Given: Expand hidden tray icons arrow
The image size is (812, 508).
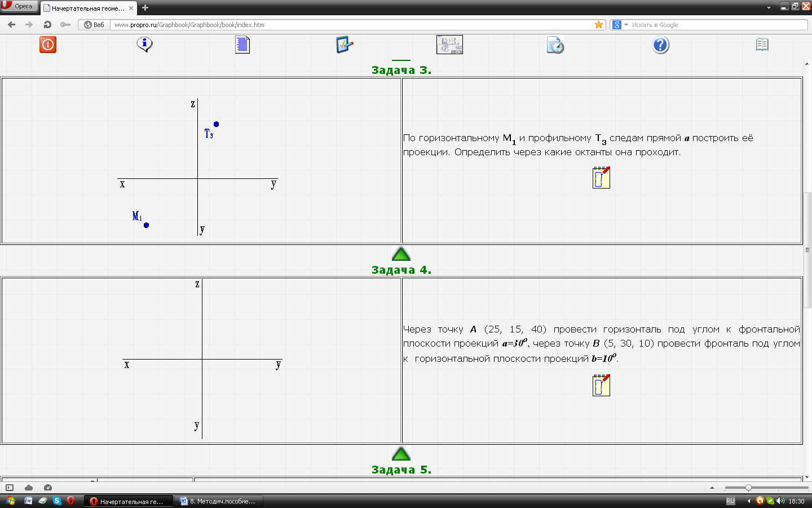Looking at the screenshot, I should click(x=749, y=501).
